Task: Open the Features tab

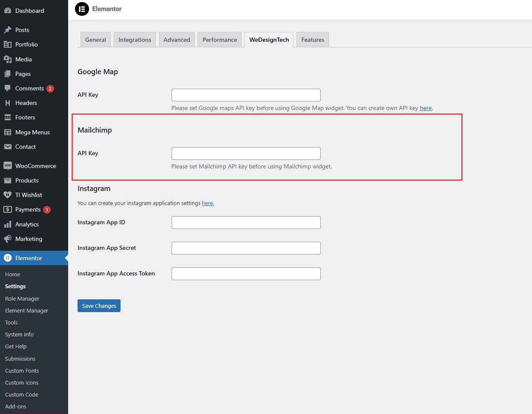Action: point(313,40)
